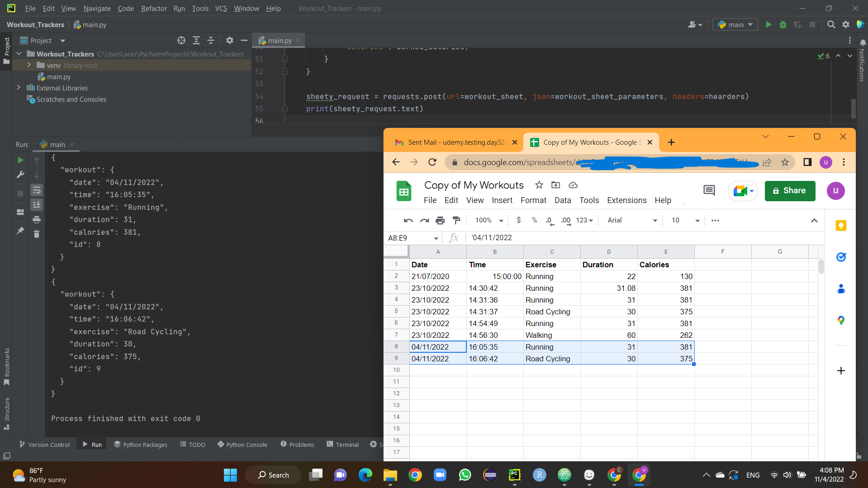
Task: Click the Sheets vertical scrollbar
Action: [821, 266]
